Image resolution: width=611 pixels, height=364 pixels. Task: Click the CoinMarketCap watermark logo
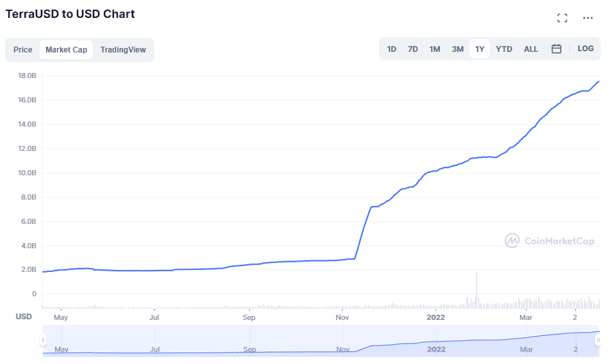550,241
